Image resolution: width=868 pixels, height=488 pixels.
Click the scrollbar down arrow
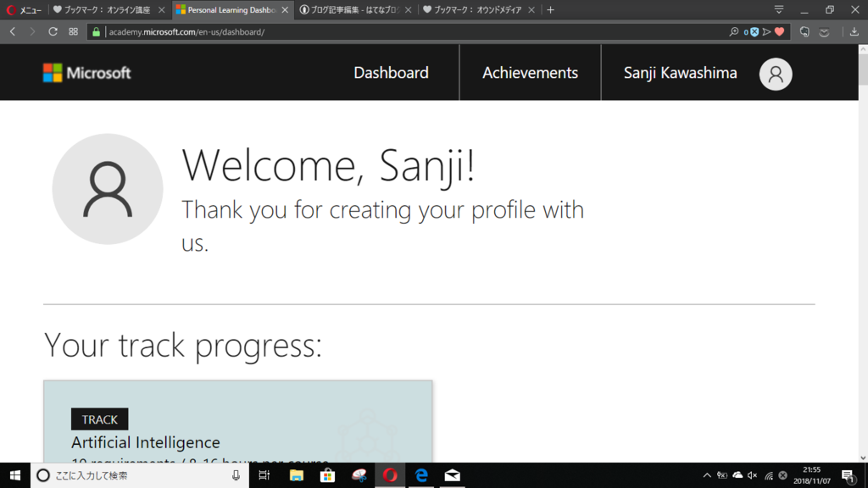tap(863, 457)
